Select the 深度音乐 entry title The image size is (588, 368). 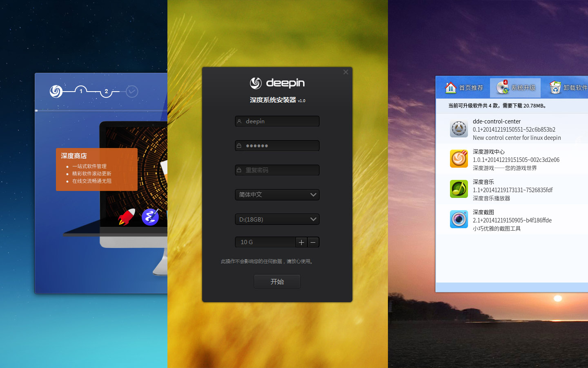coord(483,182)
